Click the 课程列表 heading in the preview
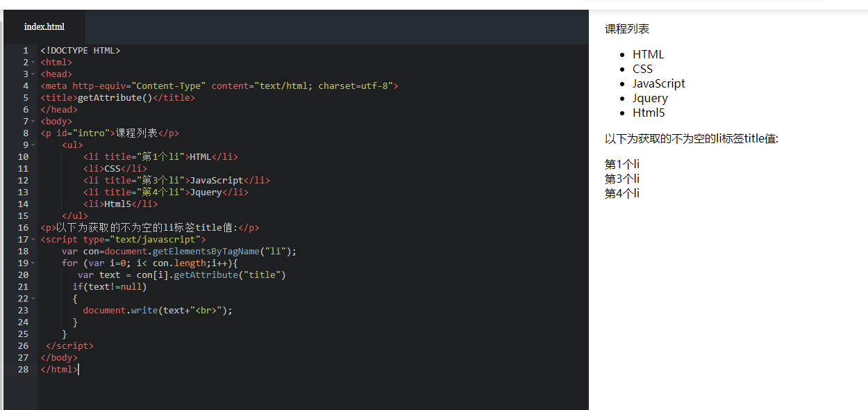Image resolution: width=868 pixels, height=410 pixels. (x=627, y=29)
